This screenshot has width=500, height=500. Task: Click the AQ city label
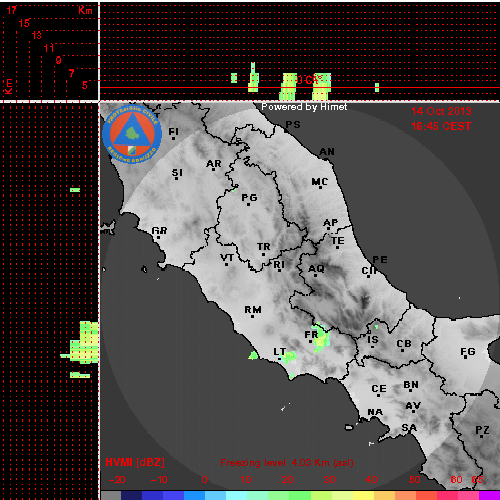[316, 269]
